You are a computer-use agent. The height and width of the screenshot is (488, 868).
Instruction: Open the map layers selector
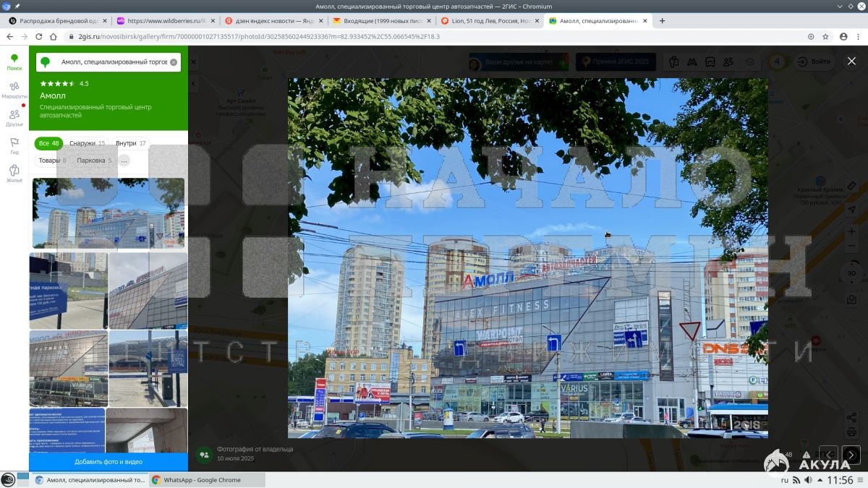click(x=750, y=62)
